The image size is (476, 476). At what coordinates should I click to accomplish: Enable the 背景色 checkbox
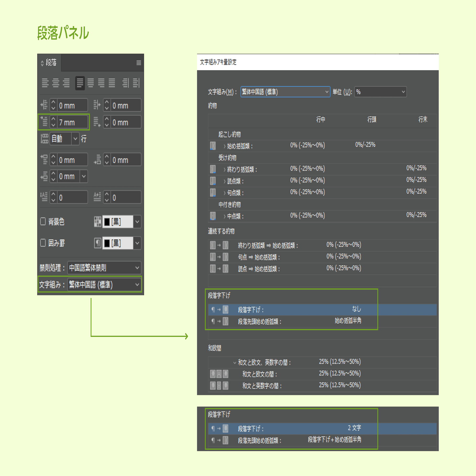pos(43,221)
